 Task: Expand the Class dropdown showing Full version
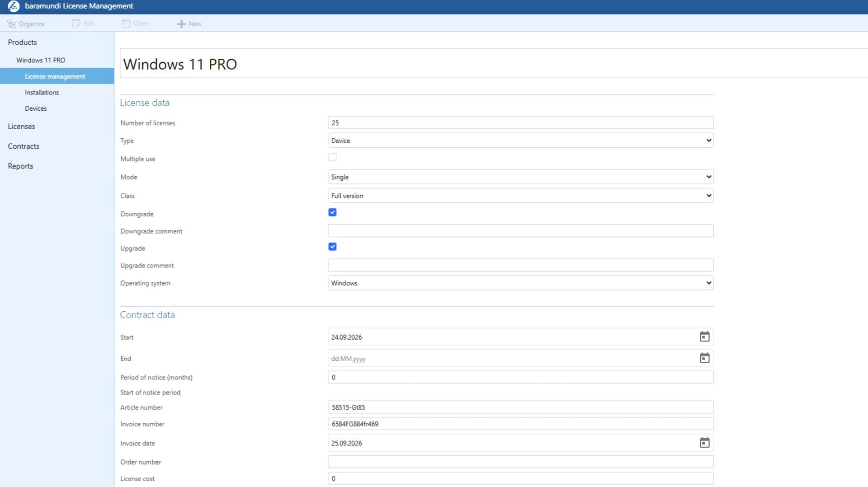521,196
